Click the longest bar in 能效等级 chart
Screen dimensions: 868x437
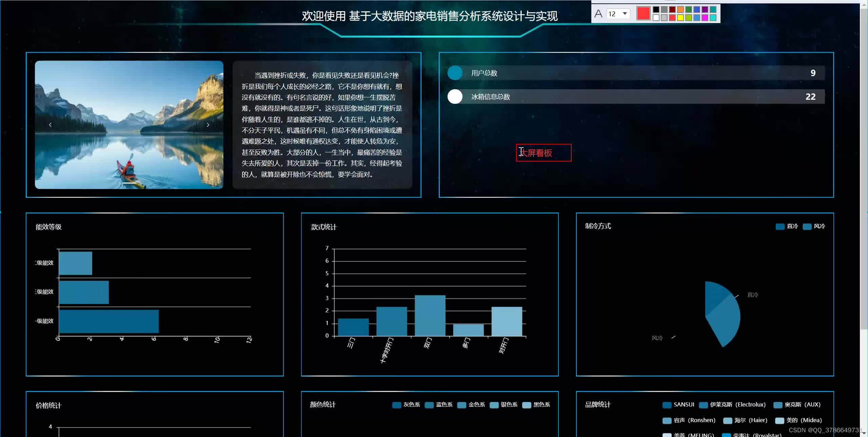(109, 321)
